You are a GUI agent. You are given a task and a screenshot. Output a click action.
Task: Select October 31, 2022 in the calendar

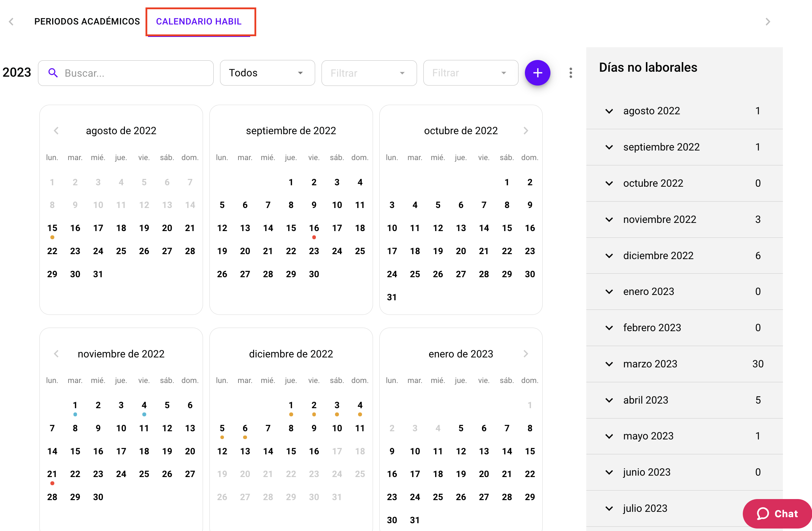pos(392,297)
